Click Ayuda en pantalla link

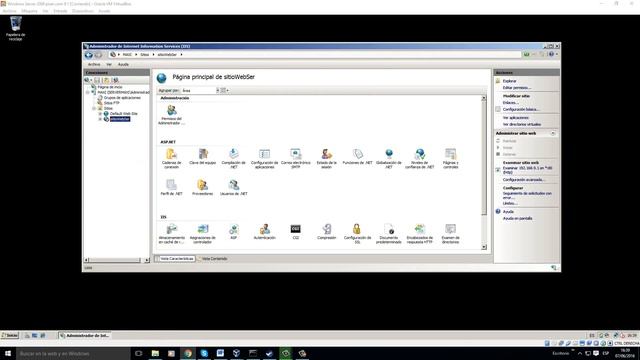coord(518,218)
